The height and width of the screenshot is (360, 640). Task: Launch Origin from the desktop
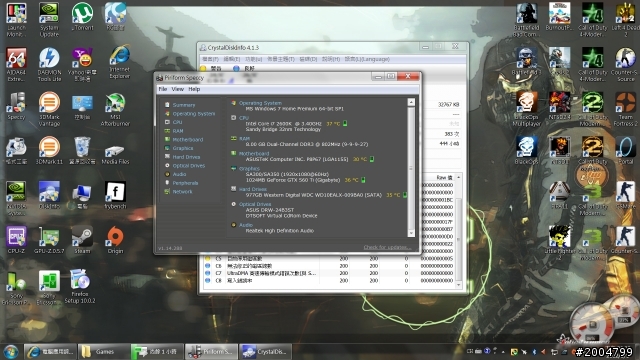115,240
